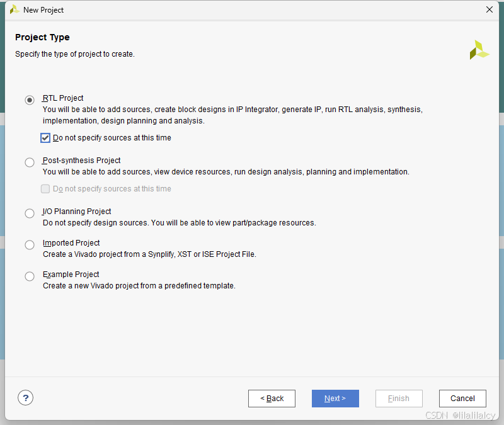Select the Post-synthesis Project option
504x425 pixels.
(x=30, y=162)
